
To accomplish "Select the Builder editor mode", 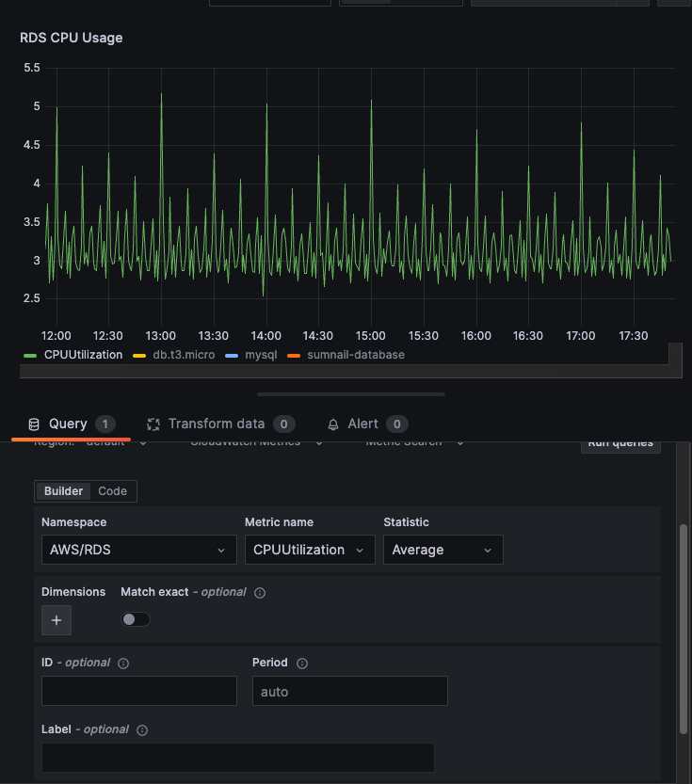I will point(63,491).
